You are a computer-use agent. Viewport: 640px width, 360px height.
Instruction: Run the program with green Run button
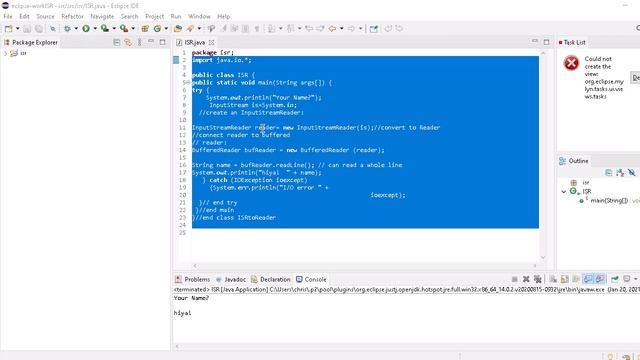click(x=86, y=29)
